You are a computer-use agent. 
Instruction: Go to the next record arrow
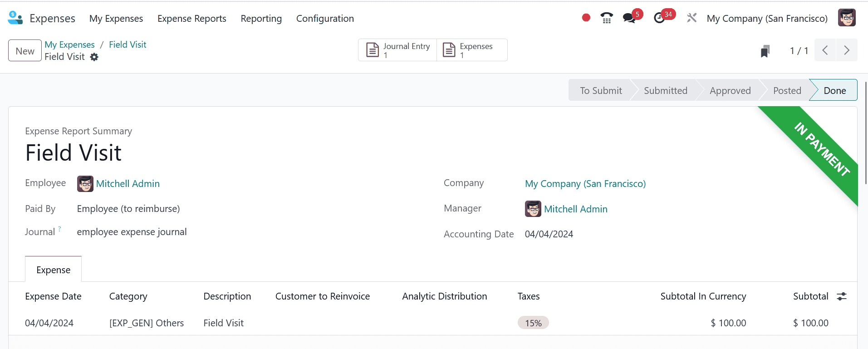coord(847,50)
